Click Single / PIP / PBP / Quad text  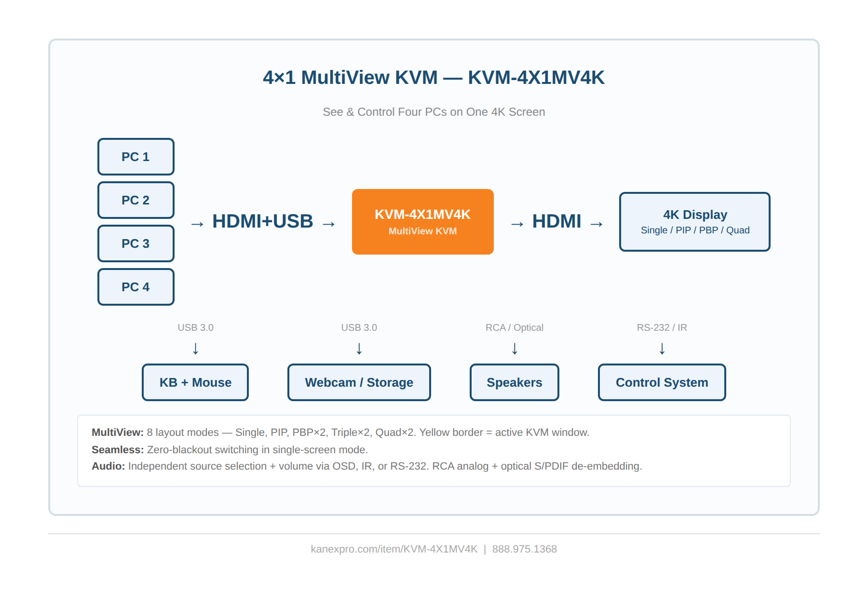[x=695, y=230]
